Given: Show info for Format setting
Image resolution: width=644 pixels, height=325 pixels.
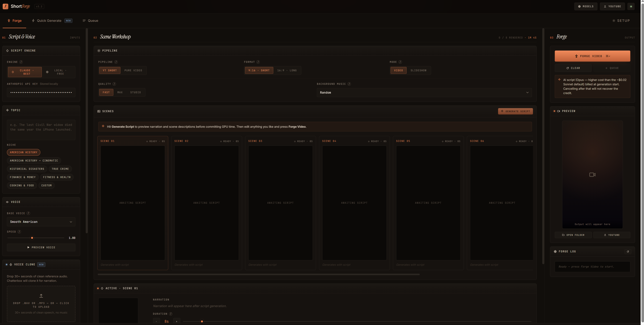Looking at the screenshot, I should tap(258, 62).
